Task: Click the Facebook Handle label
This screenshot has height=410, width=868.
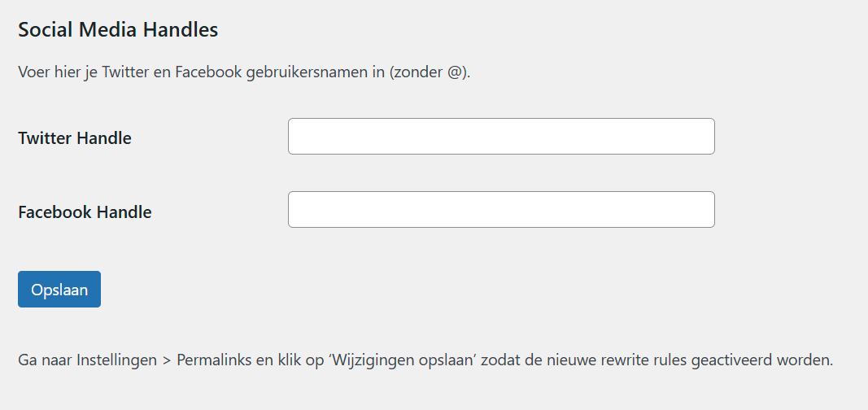Action: (x=85, y=212)
